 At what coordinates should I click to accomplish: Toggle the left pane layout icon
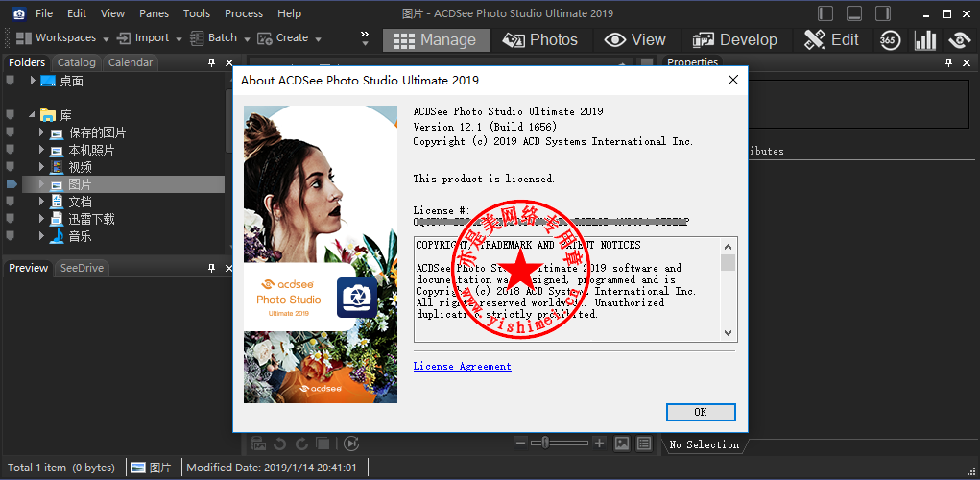(x=825, y=13)
